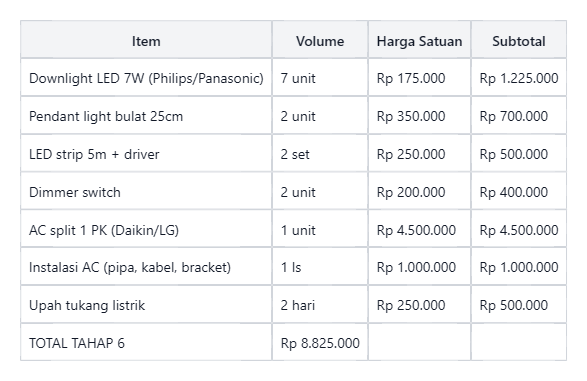
Task: Click the Item column header
Action: coord(146,40)
